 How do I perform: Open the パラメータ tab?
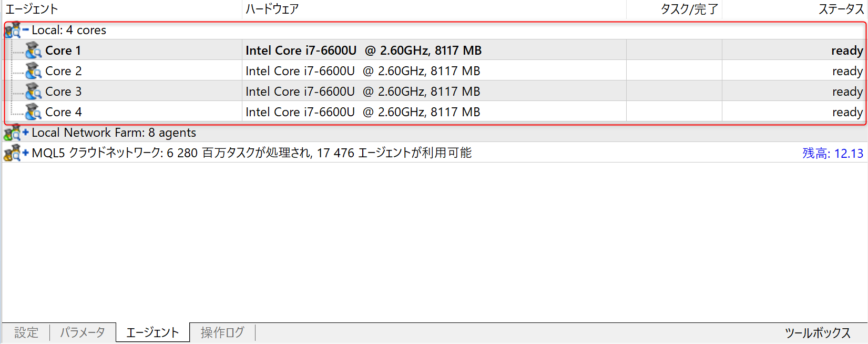point(83,332)
